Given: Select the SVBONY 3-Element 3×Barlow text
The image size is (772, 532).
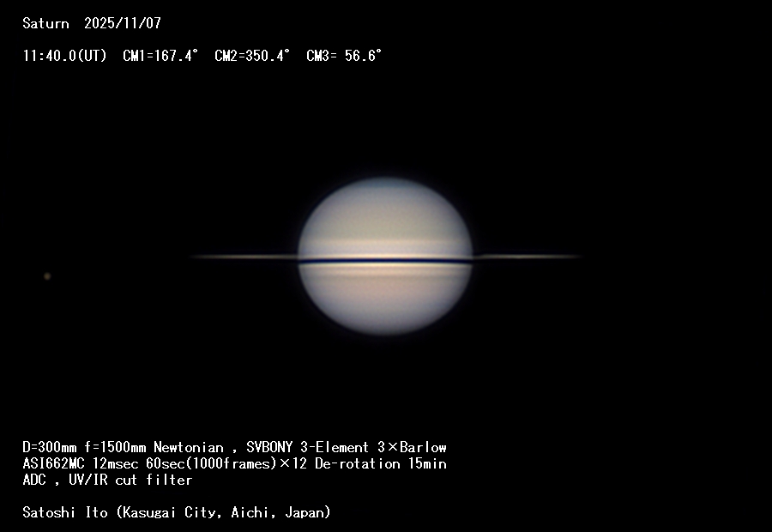Looking at the screenshot, I should pos(347,447).
